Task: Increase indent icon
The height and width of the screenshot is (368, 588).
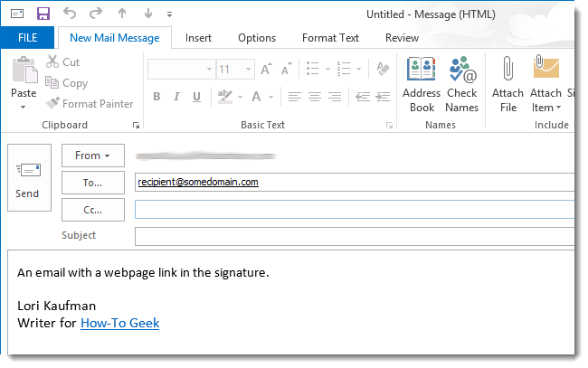Action: point(383,97)
